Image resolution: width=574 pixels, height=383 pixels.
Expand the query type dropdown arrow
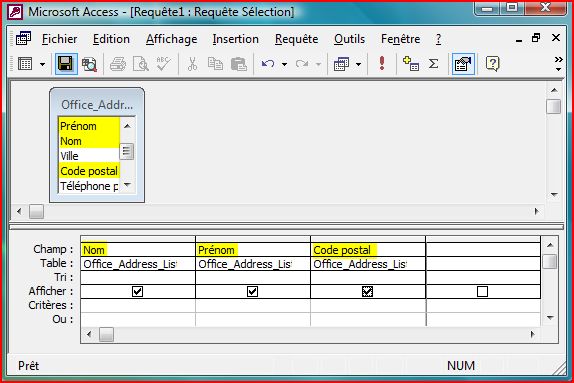tap(358, 64)
